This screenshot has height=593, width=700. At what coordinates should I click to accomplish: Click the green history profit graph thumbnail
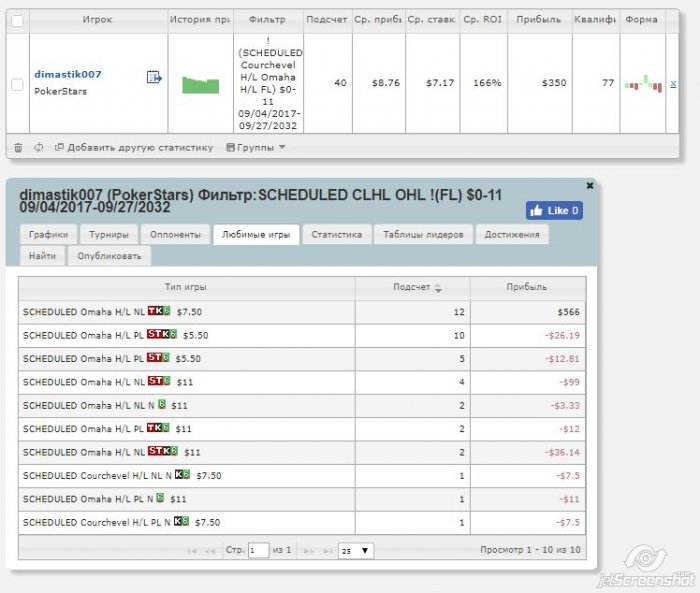200,85
